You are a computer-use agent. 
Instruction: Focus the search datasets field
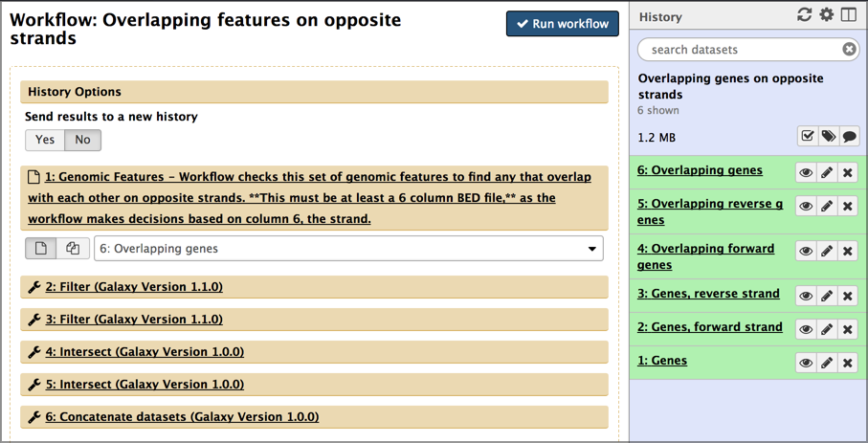(742, 50)
